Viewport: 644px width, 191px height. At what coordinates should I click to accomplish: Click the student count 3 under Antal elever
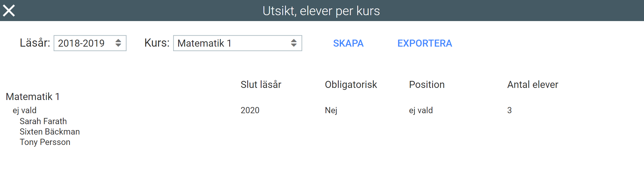509,110
